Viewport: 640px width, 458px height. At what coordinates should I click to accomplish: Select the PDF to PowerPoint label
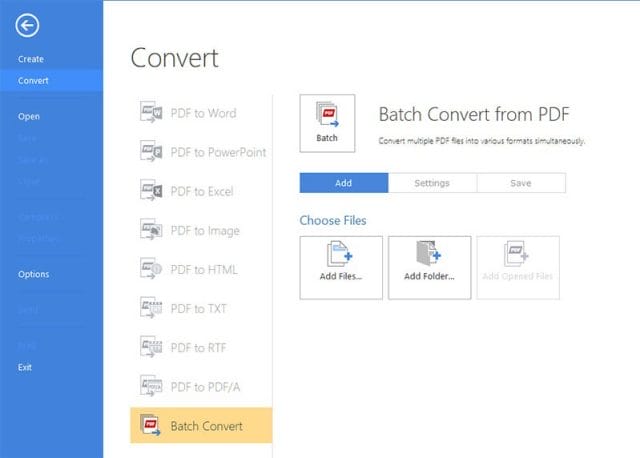(x=218, y=152)
